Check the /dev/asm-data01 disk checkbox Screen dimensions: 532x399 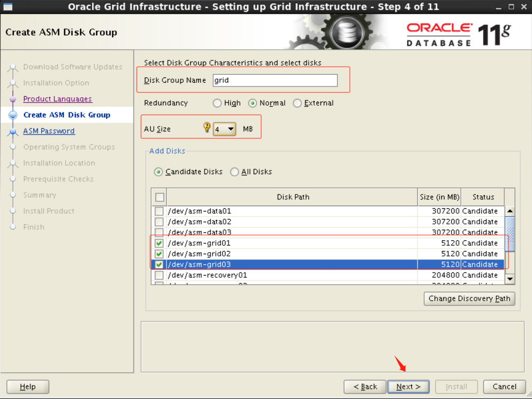point(160,211)
